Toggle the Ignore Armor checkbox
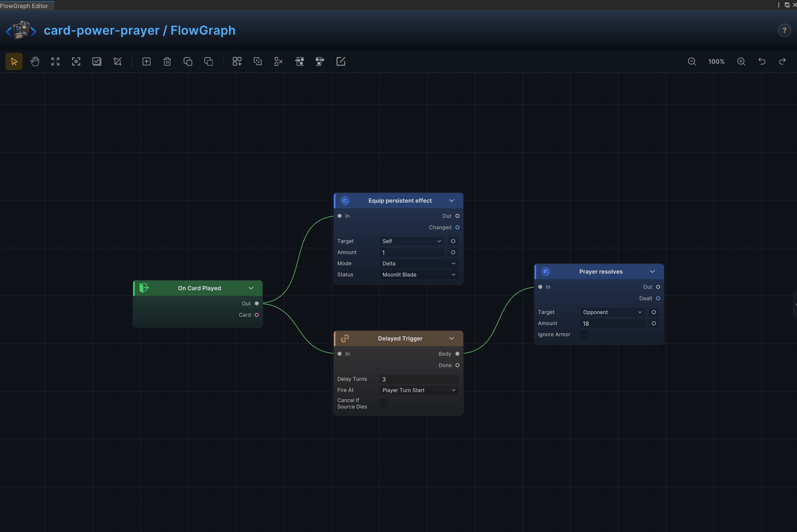Image resolution: width=797 pixels, height=532 pixels. (585, 335)
